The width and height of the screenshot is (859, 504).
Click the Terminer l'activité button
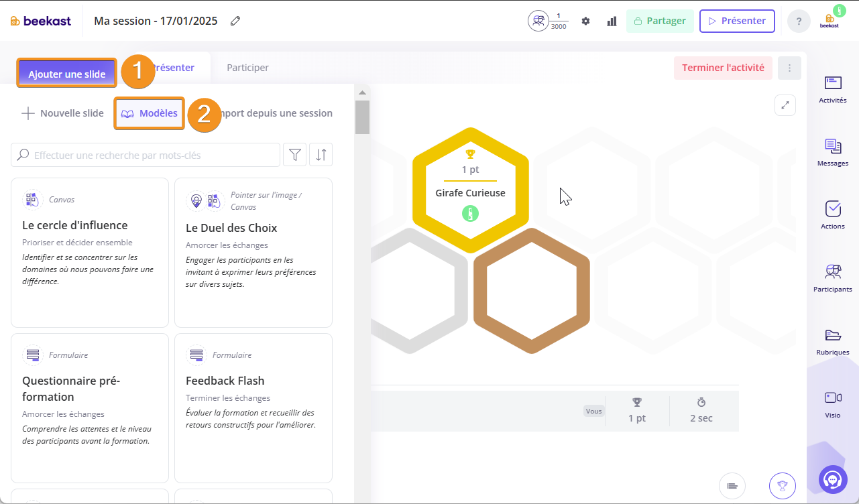pyautogui.click(x=723, y=68)
